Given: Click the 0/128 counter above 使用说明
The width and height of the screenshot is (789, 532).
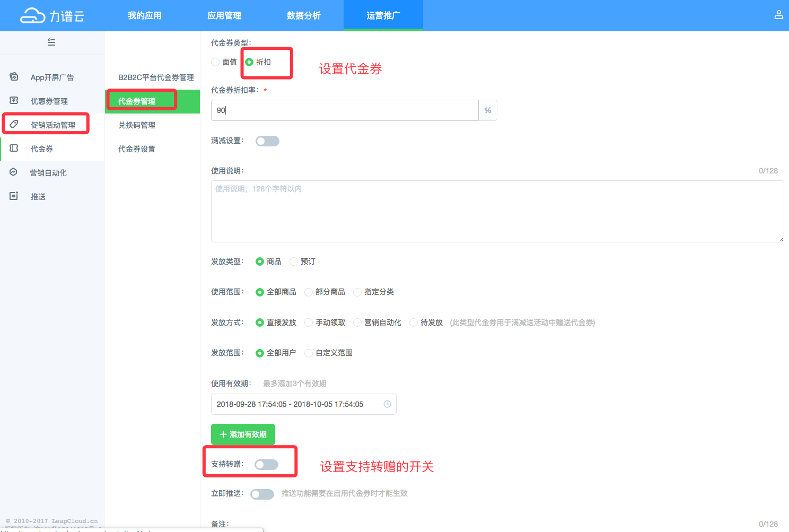Looking at the screenshot, I should click(x=768, y=171).
